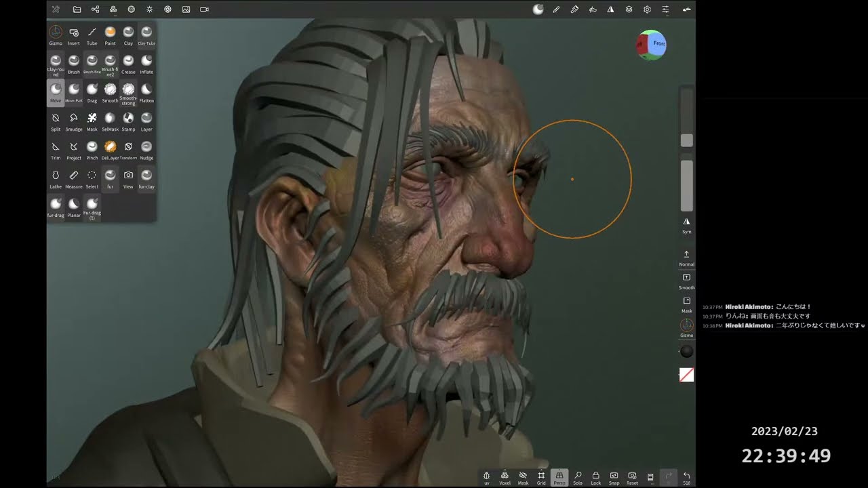Select the Crease brush

tap(128, 64)
